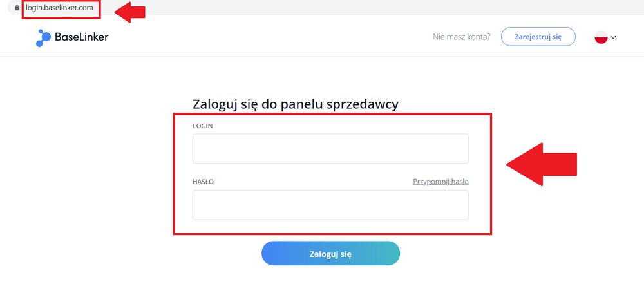Click the Nie masz konta? text

coord(461,37)
